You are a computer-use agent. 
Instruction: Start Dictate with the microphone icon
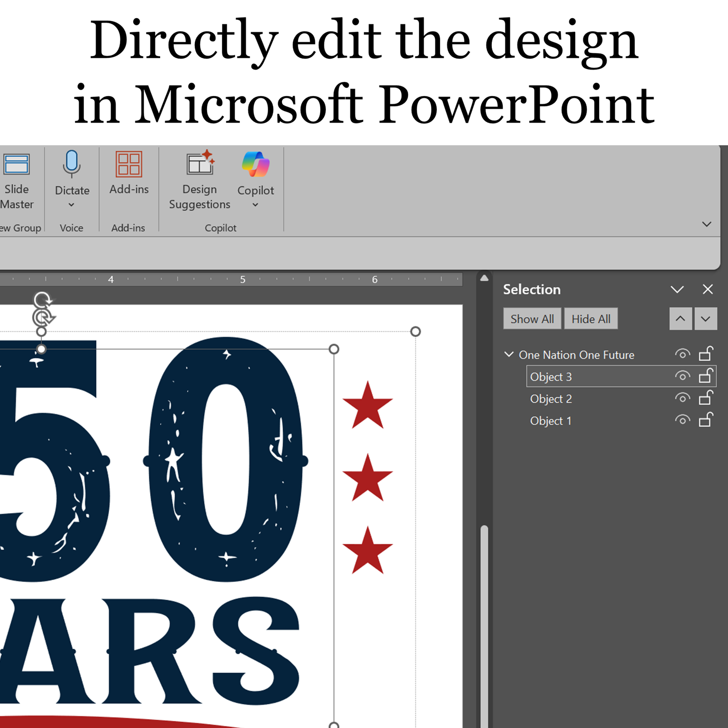click(x=72, y=163)
